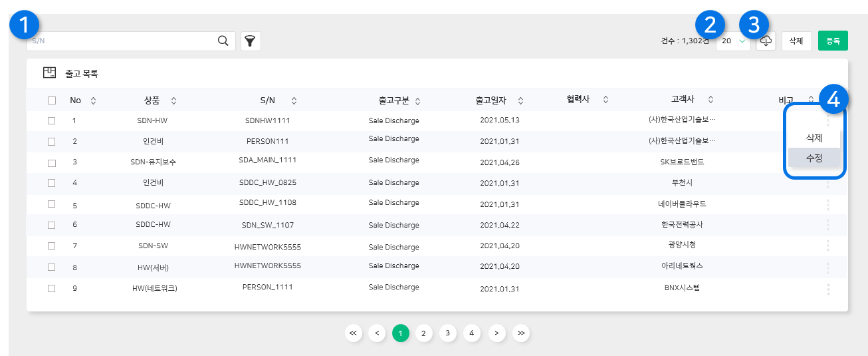Viewport: 868px width, 356px height.
Task: Select 수정 in the row context menu
Action: (x=814, y=158)
